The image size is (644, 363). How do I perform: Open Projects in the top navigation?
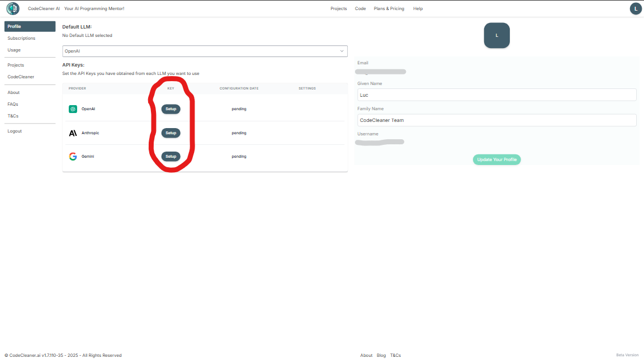[338, 8]
